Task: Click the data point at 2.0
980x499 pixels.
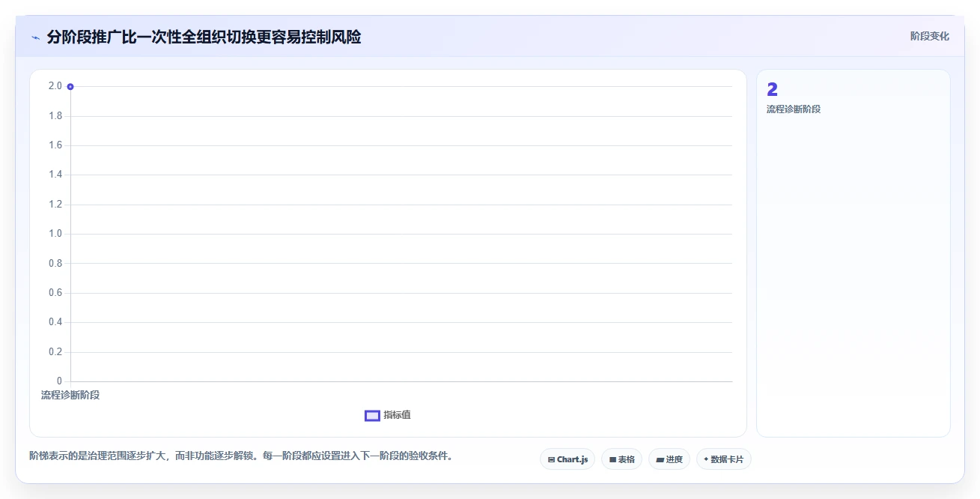Action: coord(70,87)
